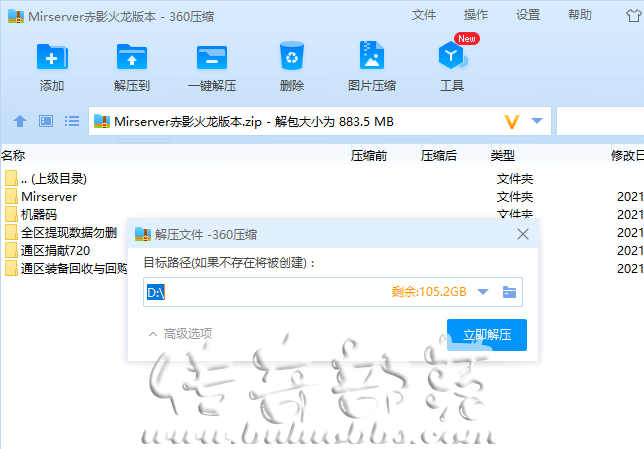Switch to the list view mode
Screen dimensions: 644x449
tap(72, 121)
